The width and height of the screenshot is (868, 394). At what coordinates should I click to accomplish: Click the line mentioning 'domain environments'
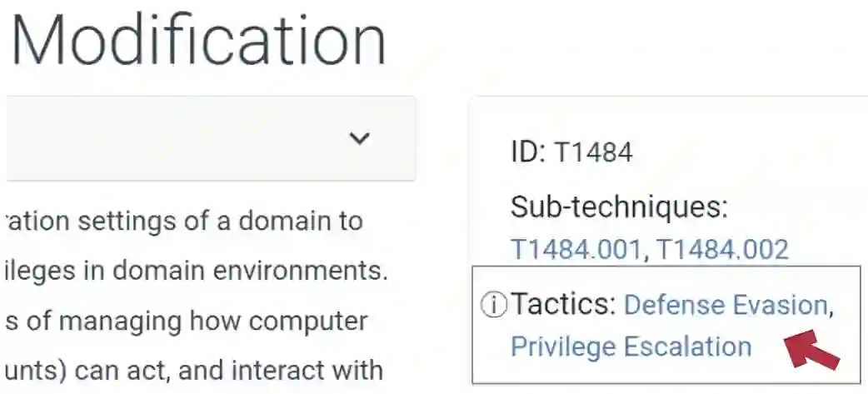pos(197,272)
